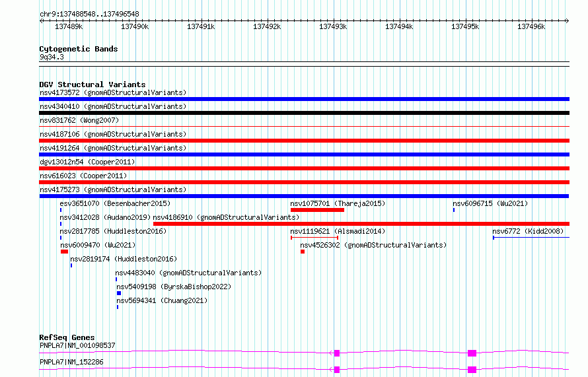
Task: Click the nsv4173572 blue variant bar
Action: tap(304, 99)
